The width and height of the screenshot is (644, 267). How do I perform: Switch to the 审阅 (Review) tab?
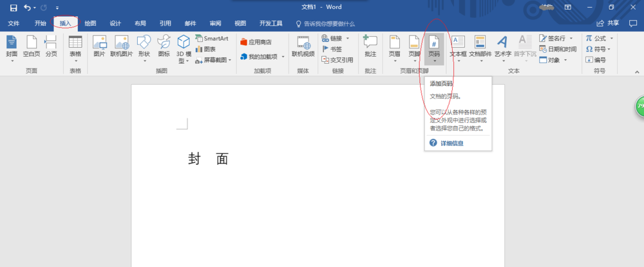pyautogui.click(x=215, y=23)
